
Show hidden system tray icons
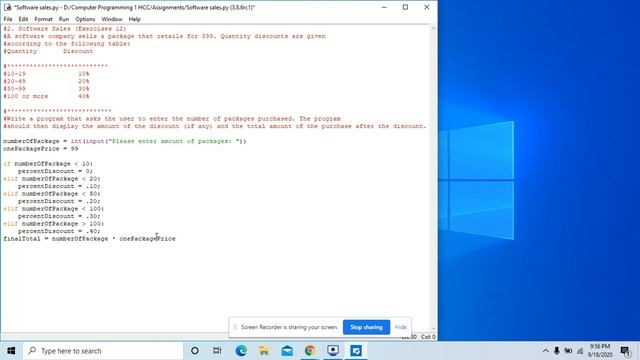point(545,351)
